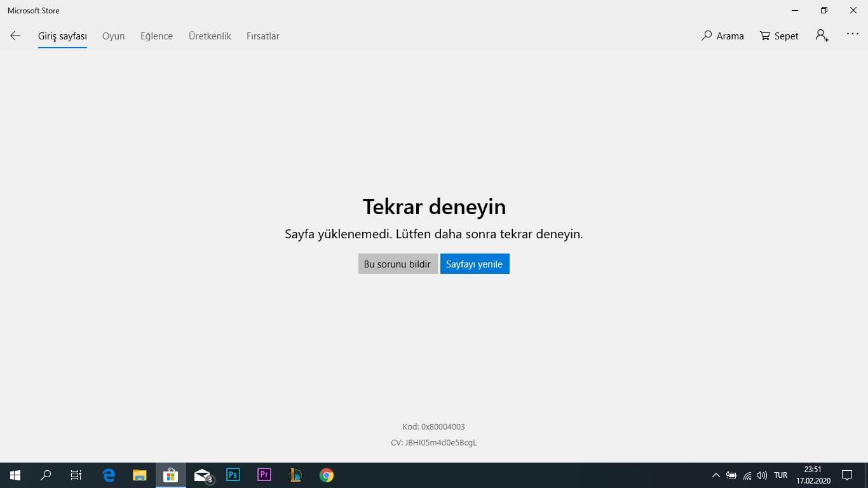Click the error code Kod: 0x80004003
The width and height of the screenshot is (868, 488).
[434, 427]
